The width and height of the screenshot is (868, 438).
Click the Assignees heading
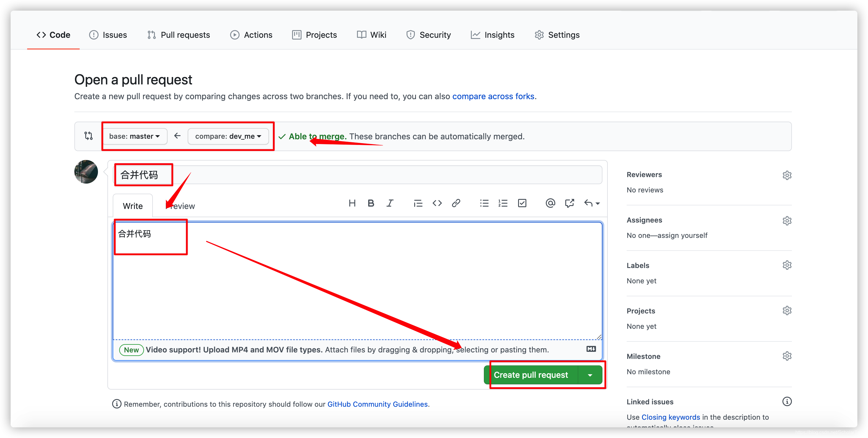tap(644, 220)
